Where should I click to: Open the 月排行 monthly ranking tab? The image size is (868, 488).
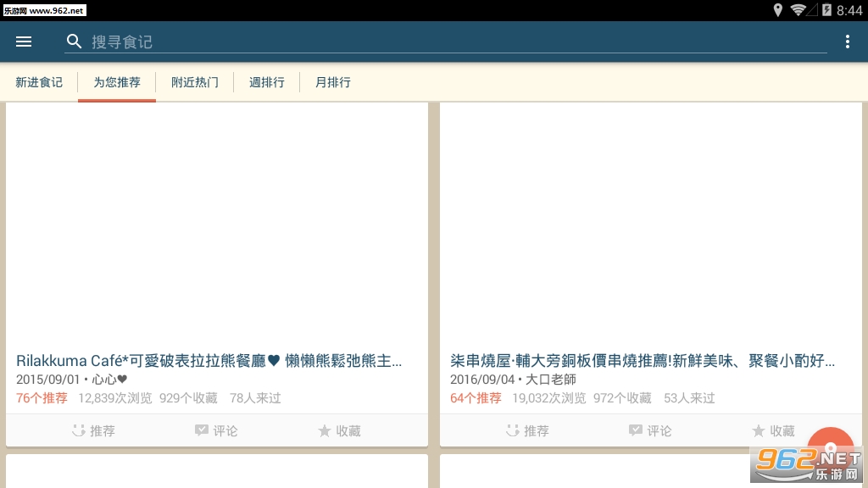(332, 82)
